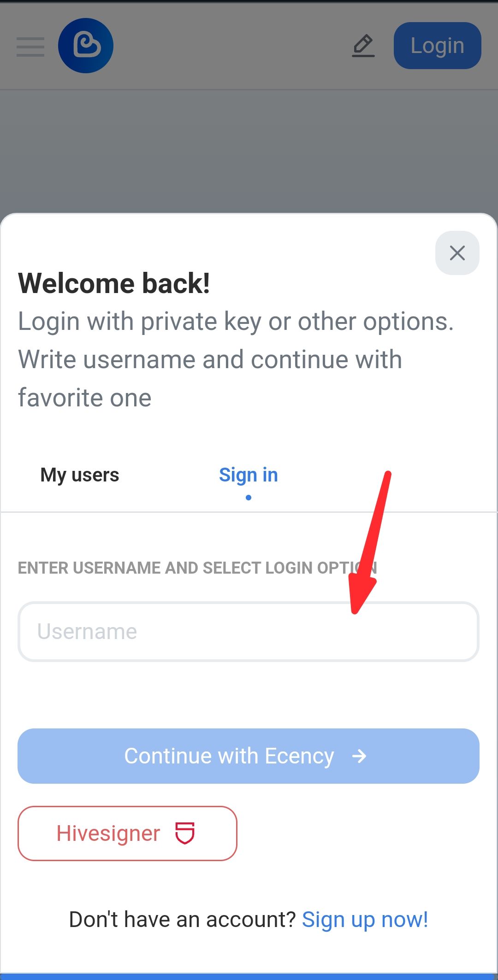
Task: Click the Welcome back! heading
Action: click(x=114, y=283)
